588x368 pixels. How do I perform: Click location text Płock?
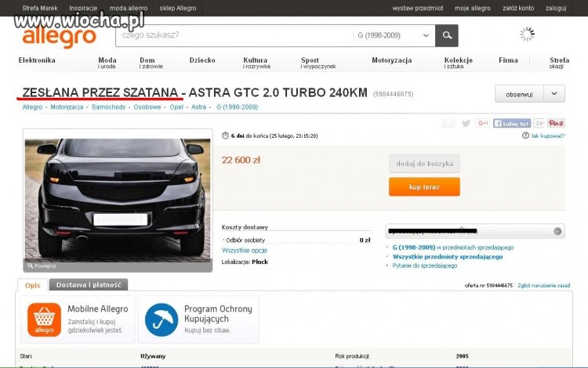(260, 262)
